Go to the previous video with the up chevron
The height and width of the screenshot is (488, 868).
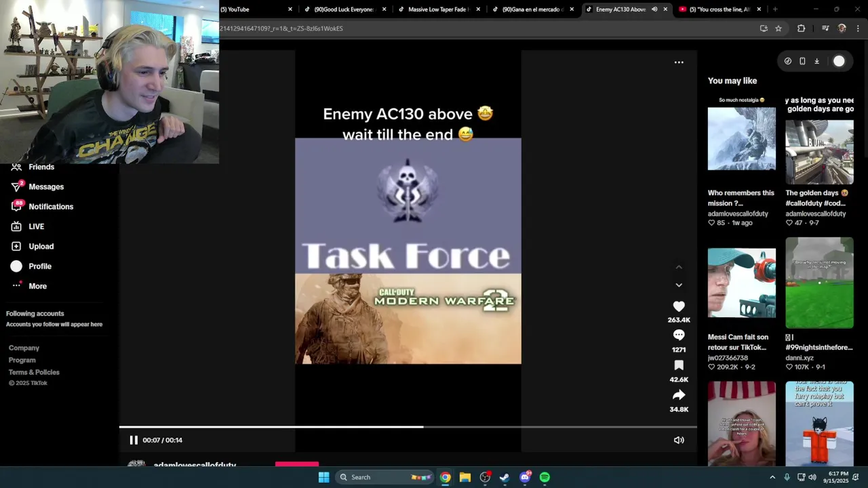[679, 267]
